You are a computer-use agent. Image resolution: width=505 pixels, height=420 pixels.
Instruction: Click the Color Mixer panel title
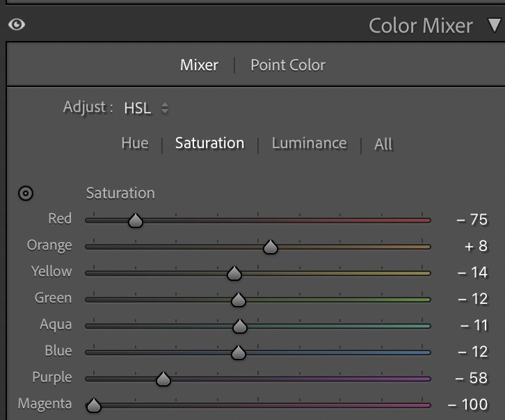pos(421,26)
